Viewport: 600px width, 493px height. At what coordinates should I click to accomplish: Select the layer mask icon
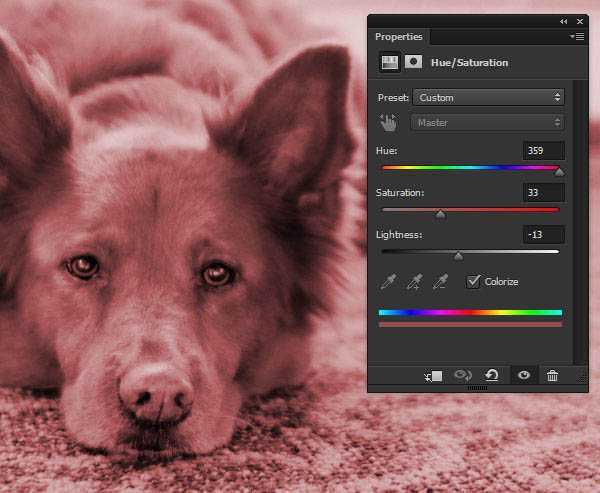[413, 62]
